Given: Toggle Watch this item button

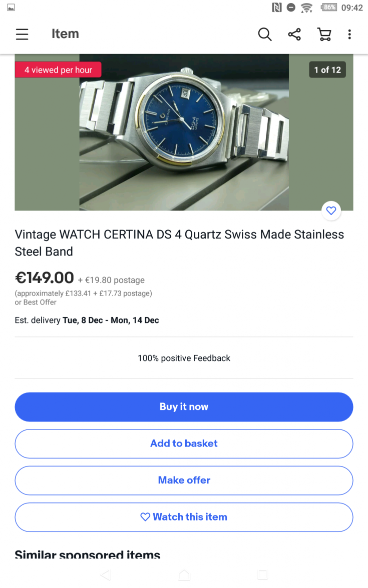Looking at the screenshot, I should (x=184, y=517).
